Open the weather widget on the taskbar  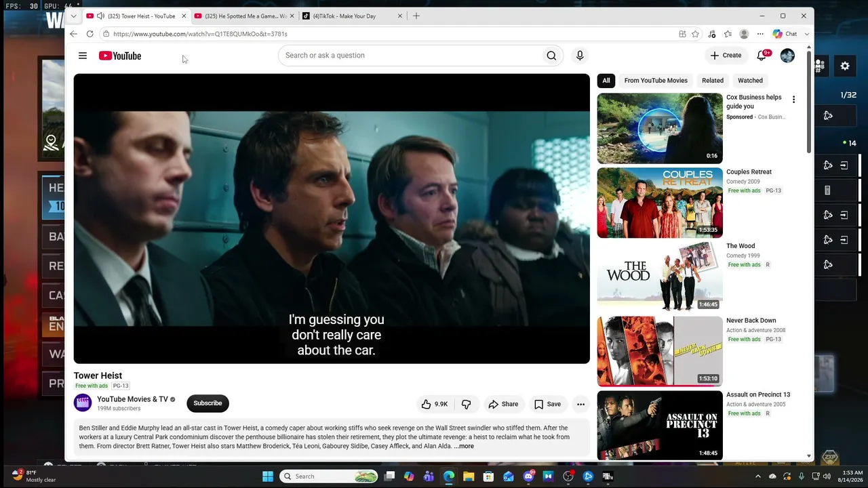(x=35, y=476)
